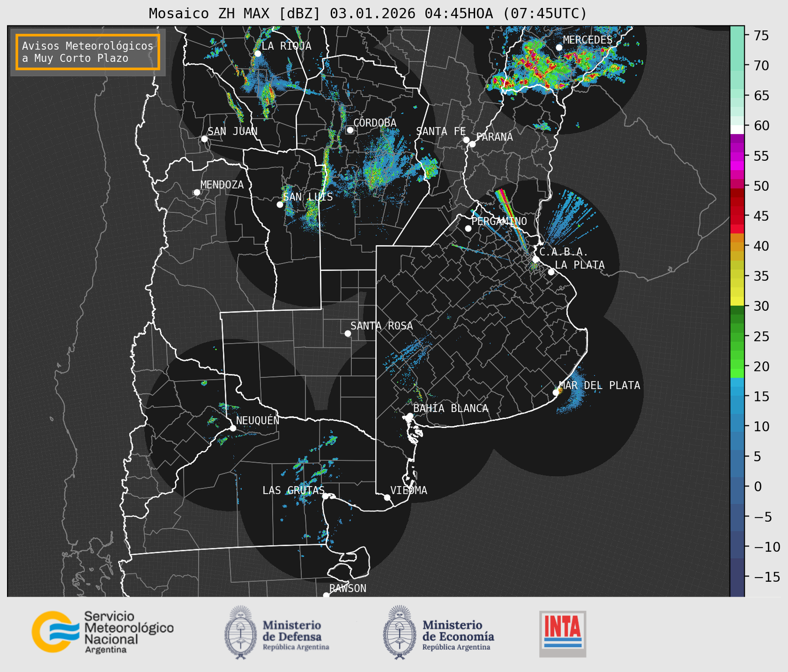Select the MAR DEL PLATA city marker

(556, 393)
